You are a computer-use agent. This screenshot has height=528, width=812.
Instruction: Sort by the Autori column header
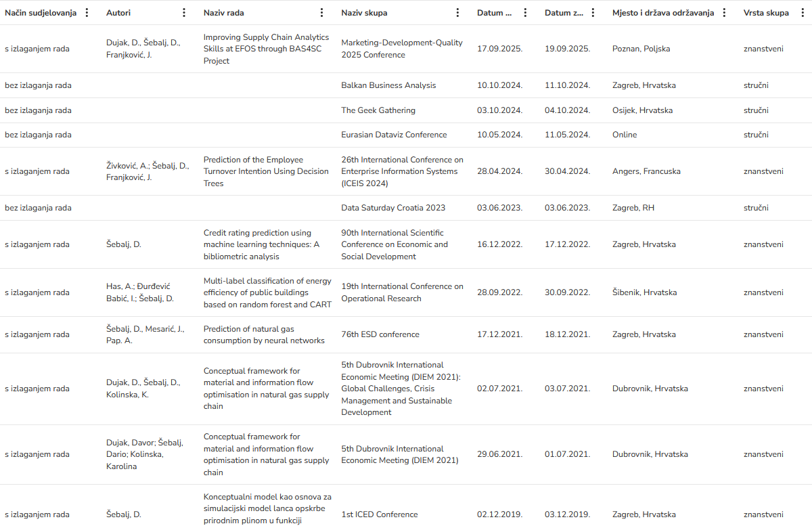point(118,13)
